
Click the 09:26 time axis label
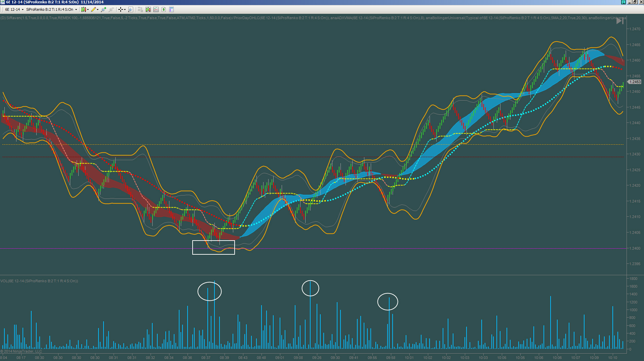coord(317,358)
